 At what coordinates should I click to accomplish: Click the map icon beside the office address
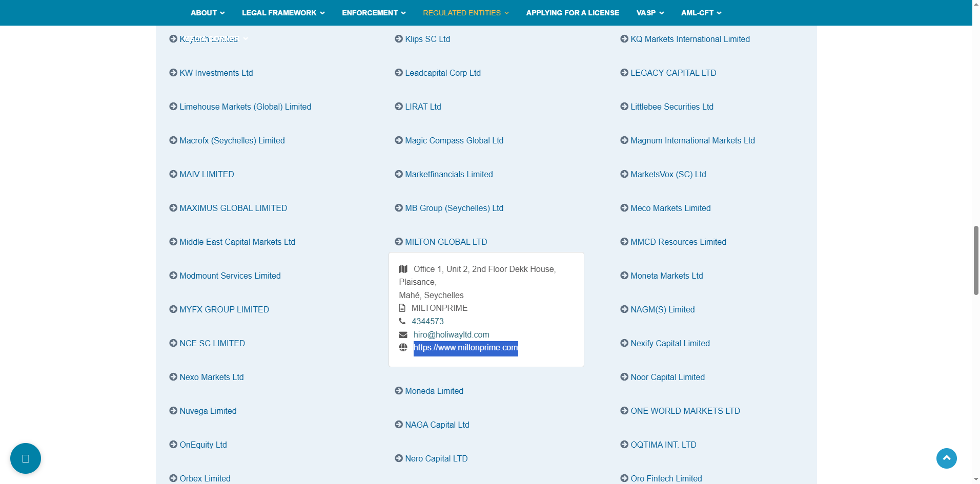pyautogui.click(x=403, y=269)
